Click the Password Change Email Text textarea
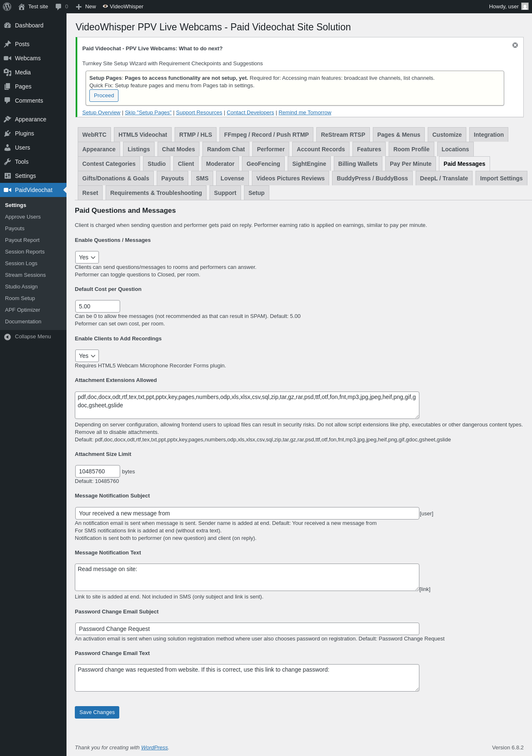The image size is (532, 756). [247, 678]
